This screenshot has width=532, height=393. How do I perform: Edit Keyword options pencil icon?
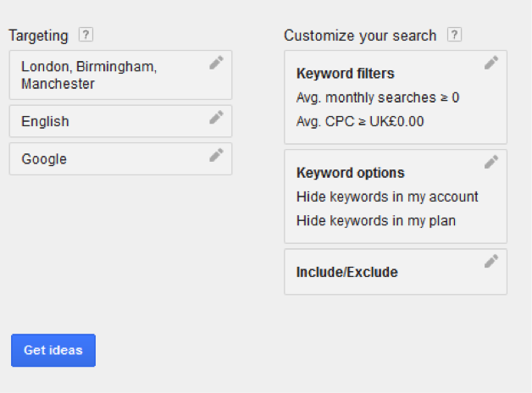pos(491,162)
